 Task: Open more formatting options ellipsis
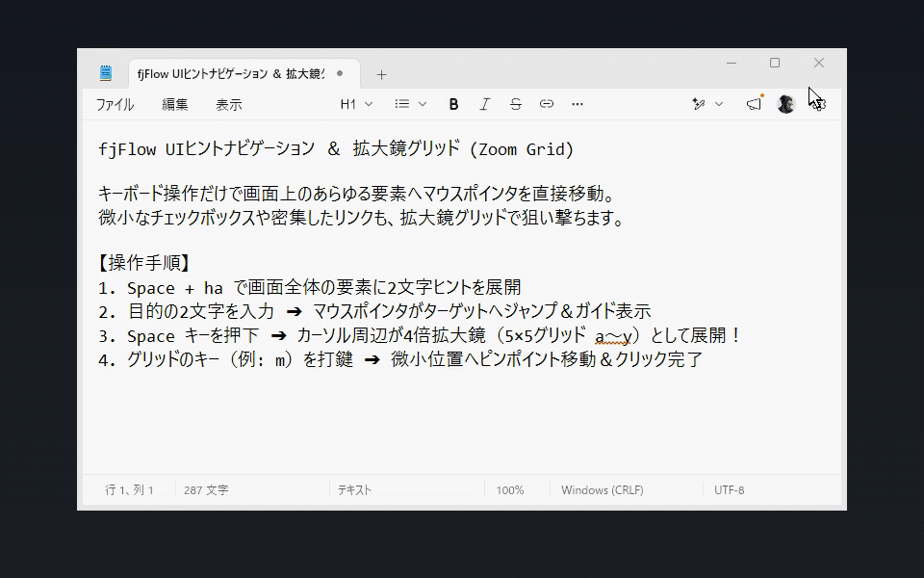click(x=577, y=104)
